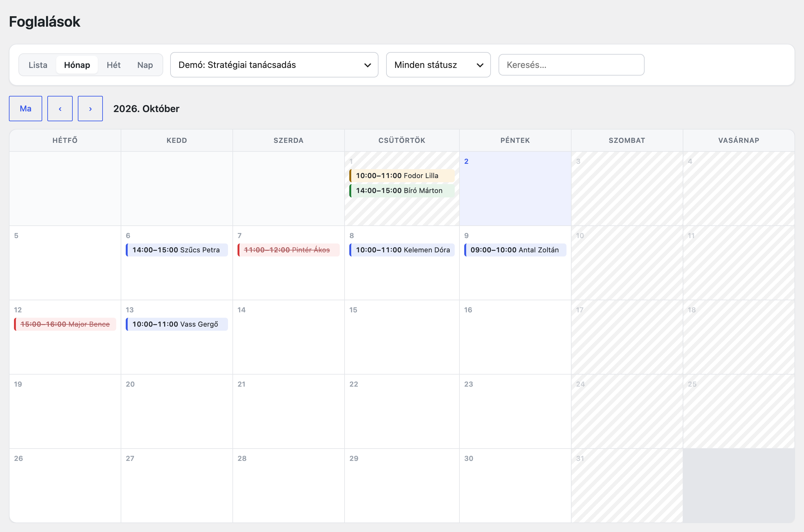Open the 14:00–15:00 Bíró Márton booking
Viewport: 804px width, 532px height.
pos(402,191)
